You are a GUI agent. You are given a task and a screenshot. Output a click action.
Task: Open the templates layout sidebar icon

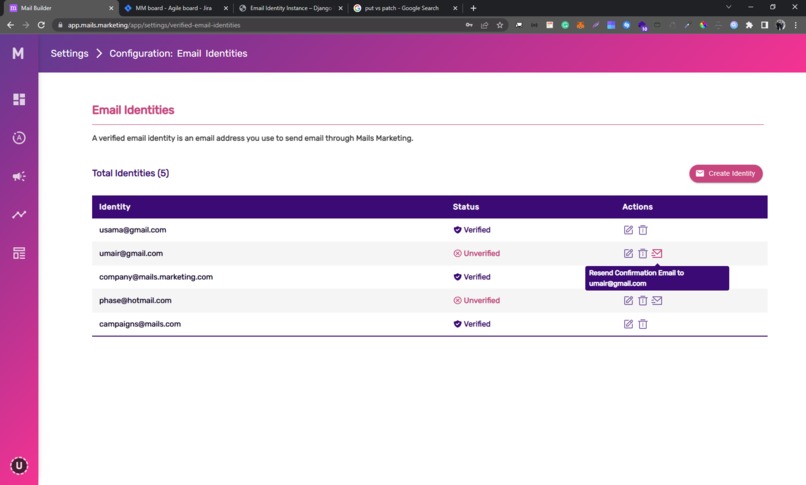pyautogui.click(x=19, y=253)
